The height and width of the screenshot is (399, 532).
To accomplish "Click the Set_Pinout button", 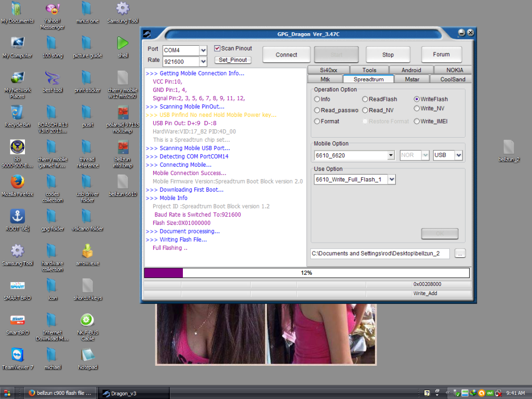I will point(233,60).
